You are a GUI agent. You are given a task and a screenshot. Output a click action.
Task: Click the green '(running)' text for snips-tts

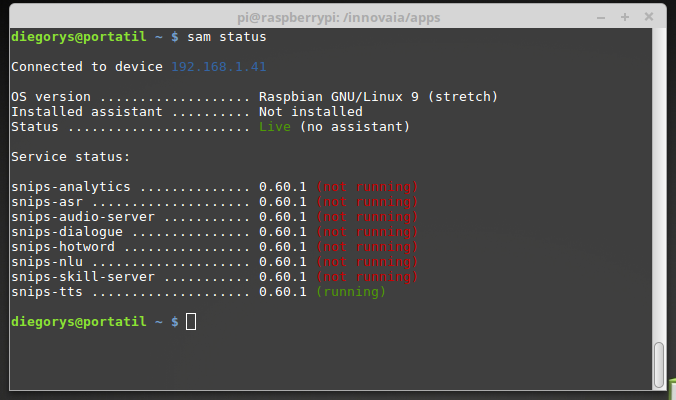(x=350, y=292)
